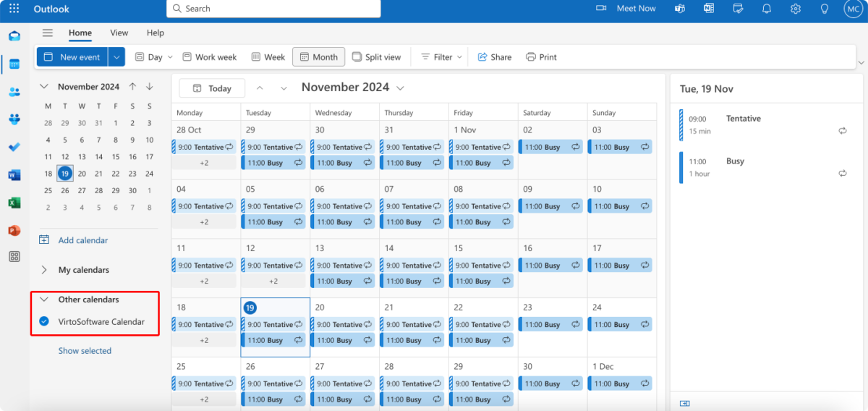Open MC account profile menu
Image resolution: width=868 pixels, height=411 pixels.
pos(853,9)
